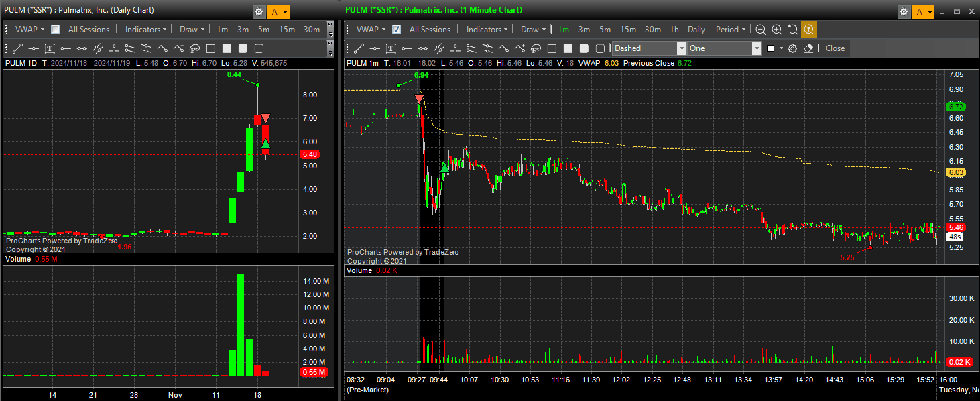Pick empty rectangle shape in Daily Chart toolbar
Viewport: 980px width, 401px height.
[210, 48]
